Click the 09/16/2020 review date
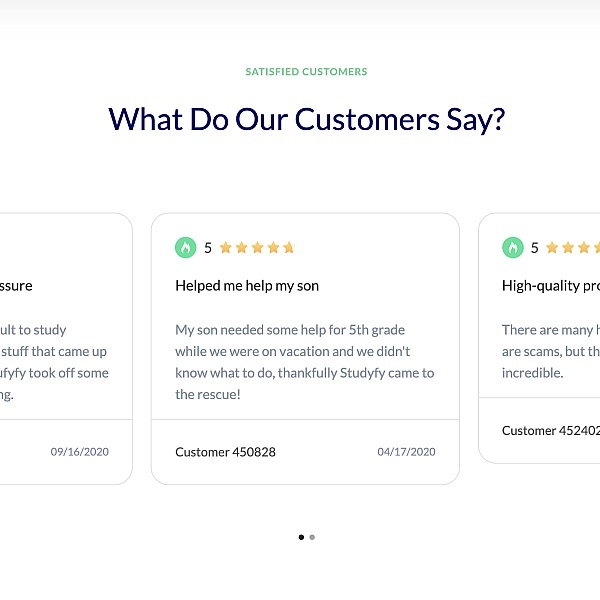This screenshot has height=600, width=600. pyautogui.click(x=80, y=452)
